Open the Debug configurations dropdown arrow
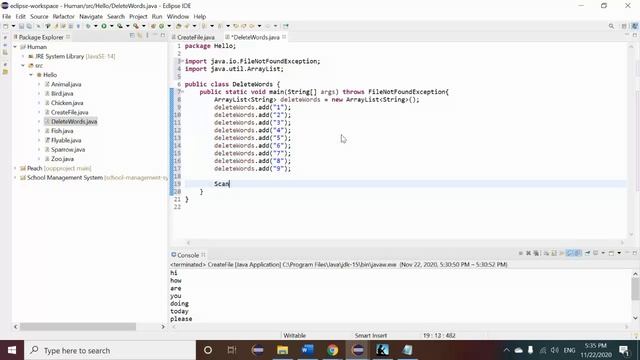 click(x=96, y=26)
